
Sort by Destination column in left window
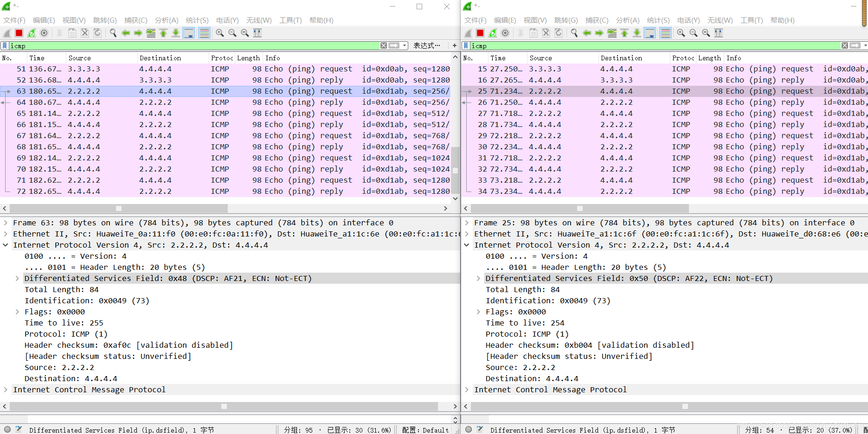(x=173, y=58)
